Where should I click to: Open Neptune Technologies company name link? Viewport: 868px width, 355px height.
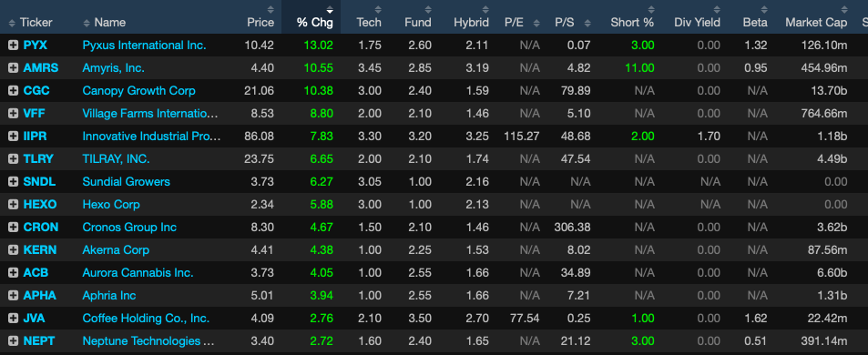[148, 340]
